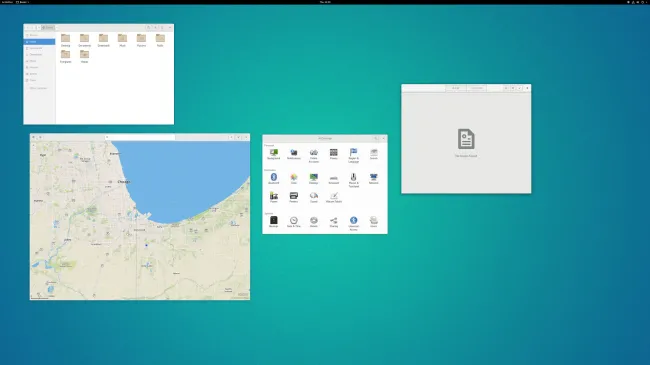Viewport: 650px width, 365px height.
Task: Go to Home in Files sidebar
Action: (39, 42)
